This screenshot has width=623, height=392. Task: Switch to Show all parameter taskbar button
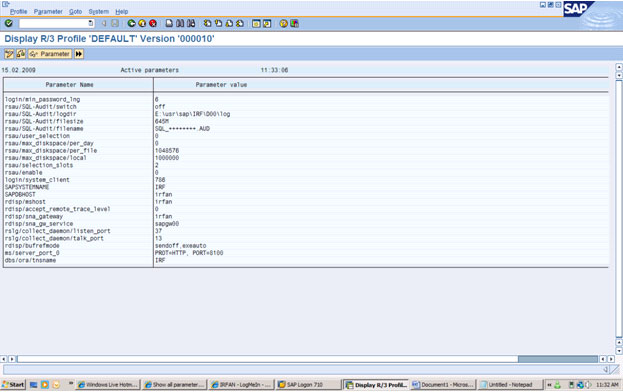point(174,384)
